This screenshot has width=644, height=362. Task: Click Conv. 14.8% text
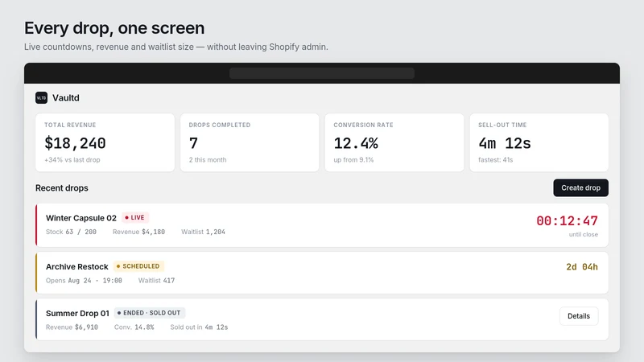point(134,327)
